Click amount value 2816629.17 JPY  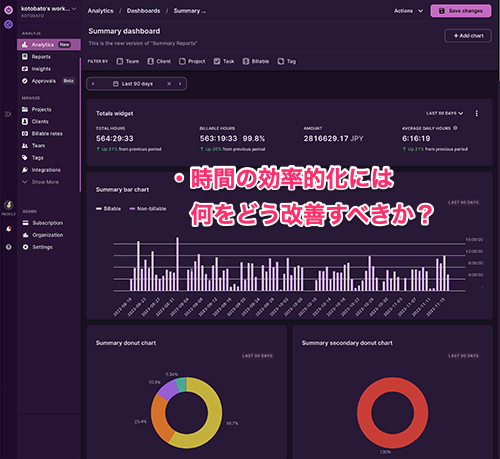[x=333, y=138]
